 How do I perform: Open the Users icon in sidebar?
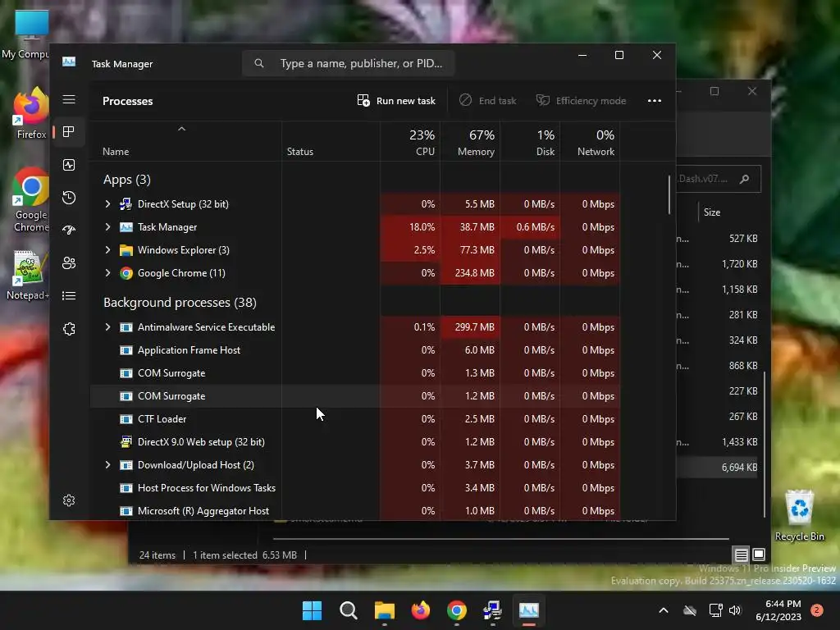click(69, 263)
